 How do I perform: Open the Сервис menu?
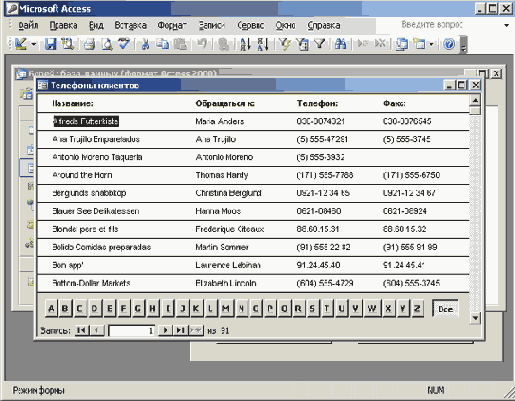pyautogui.click(x=251, y=25)
